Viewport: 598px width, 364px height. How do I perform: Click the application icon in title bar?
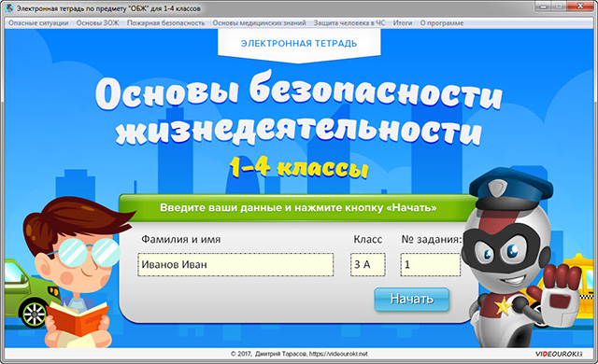tap(9, 8)
